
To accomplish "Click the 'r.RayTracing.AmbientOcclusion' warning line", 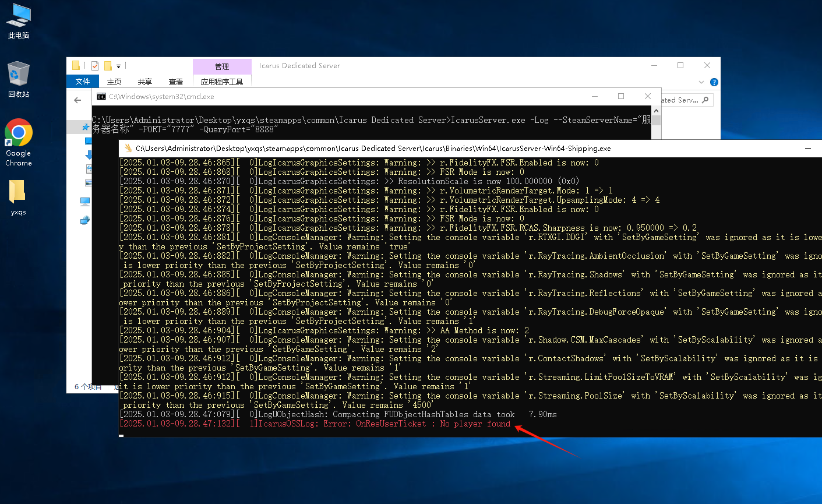I will [x=470, y=260].
